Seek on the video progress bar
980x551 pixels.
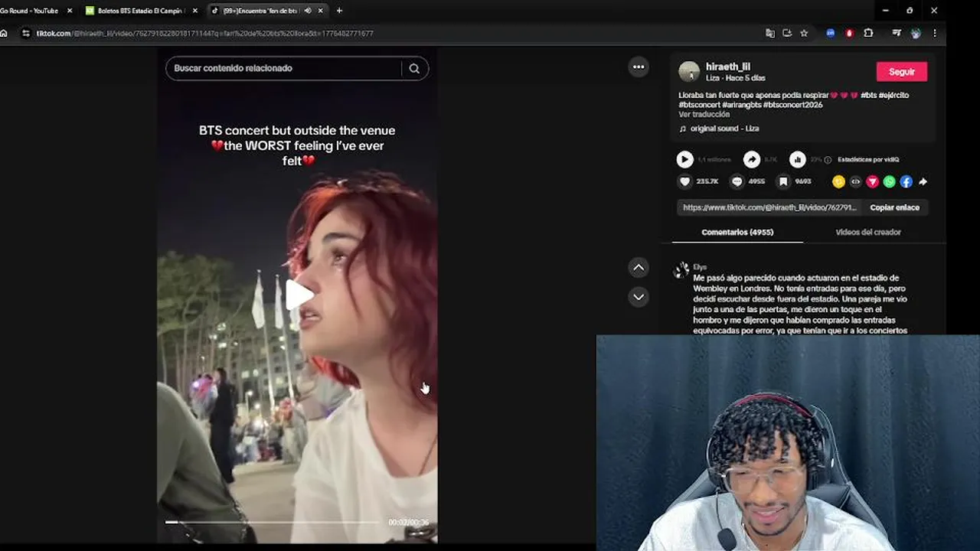(x=272, y=522)
